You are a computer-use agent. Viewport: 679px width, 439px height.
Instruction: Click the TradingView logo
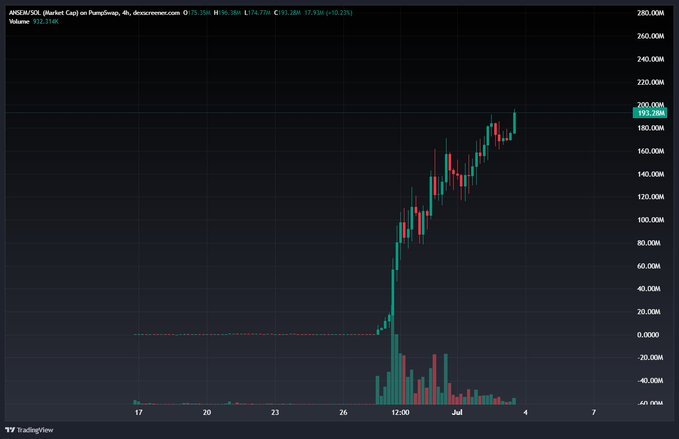coord(29,430)
